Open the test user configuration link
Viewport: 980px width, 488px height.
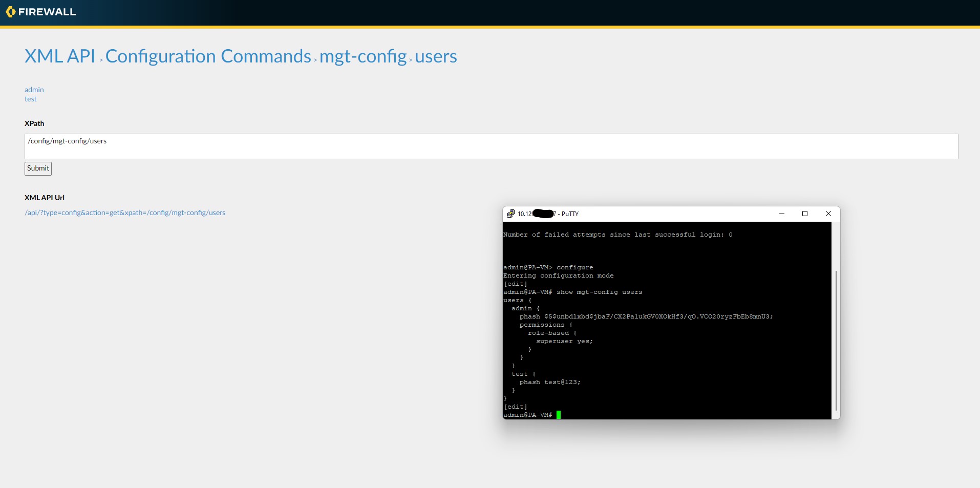(30, 99)
